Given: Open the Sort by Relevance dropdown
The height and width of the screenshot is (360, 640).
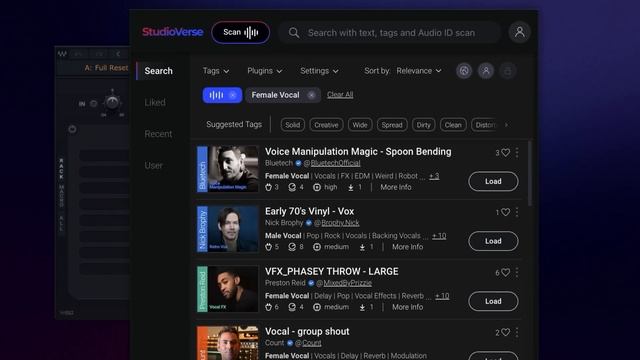Looking at the screenshot, I should click(x=419, y=71).
